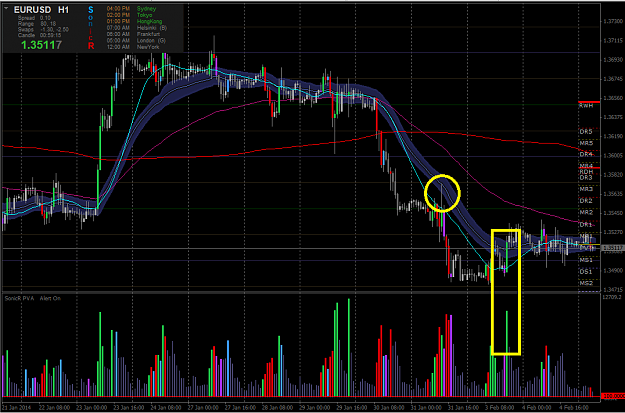Click the Tokyo session clock row
The width and height of the screenshot is (625, 413).
point(130,15)
